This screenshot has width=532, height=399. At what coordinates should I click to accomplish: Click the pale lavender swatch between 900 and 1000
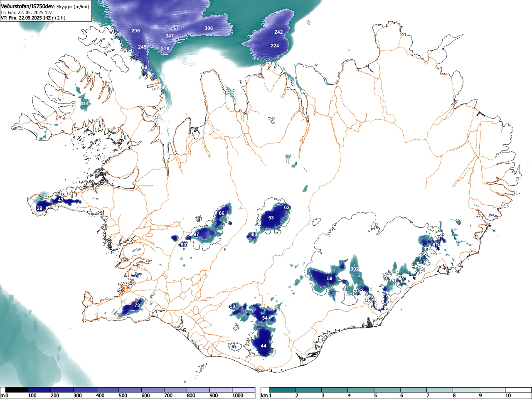pyautogui.click(x=221, y=390)
